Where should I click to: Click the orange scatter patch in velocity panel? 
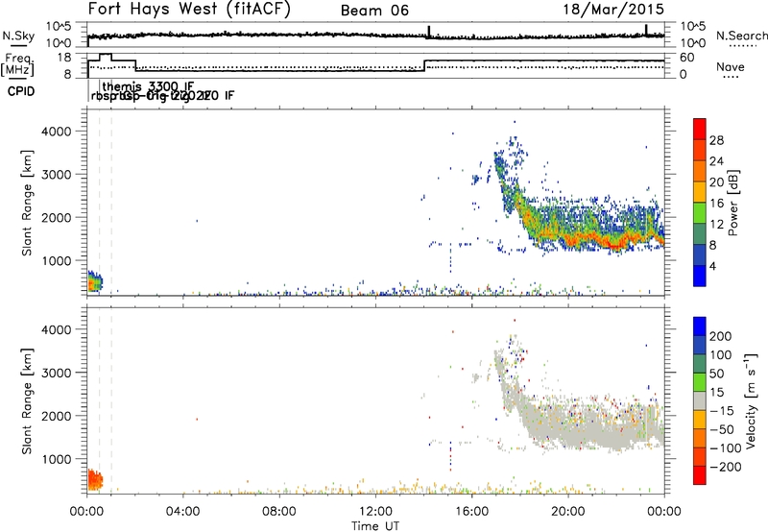coord(94,479)
